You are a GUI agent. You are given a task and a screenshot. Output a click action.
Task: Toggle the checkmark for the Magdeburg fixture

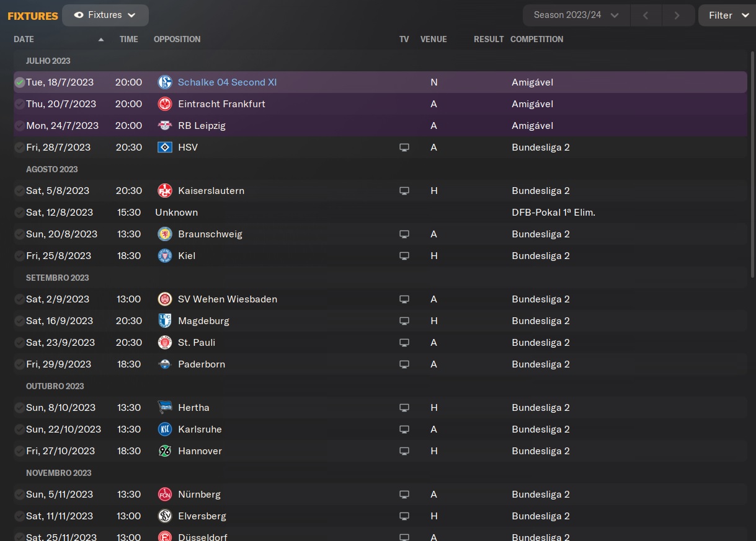pyautogui.click(x=20, y=321)
